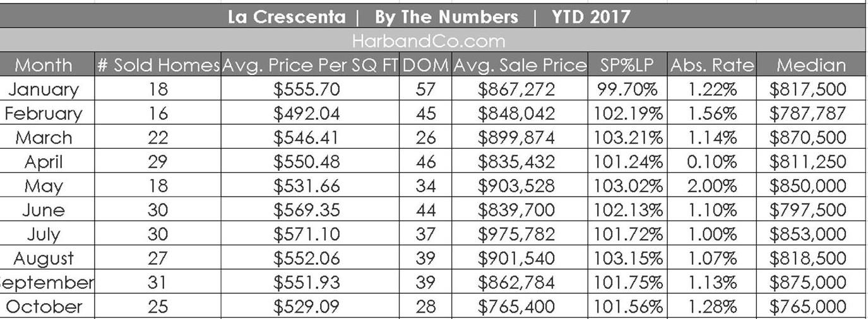Select the SP%LP header cell
The image size is (868, 319).
[x=627, y=65]
